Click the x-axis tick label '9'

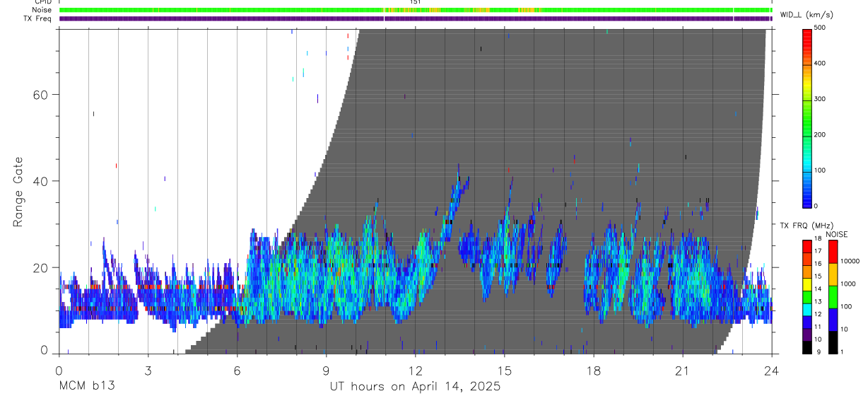coord(326,371)
